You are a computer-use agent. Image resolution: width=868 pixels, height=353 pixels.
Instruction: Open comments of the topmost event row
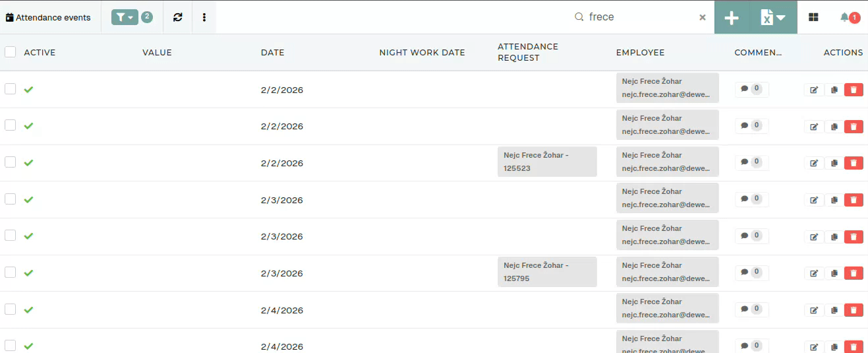[x=751, y=89]
